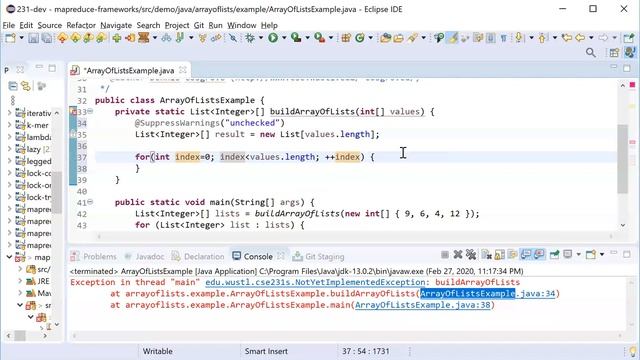Toggle Show Console on Standard Out
This screenshot has width=640, height=360.
(x=526, y=255)
